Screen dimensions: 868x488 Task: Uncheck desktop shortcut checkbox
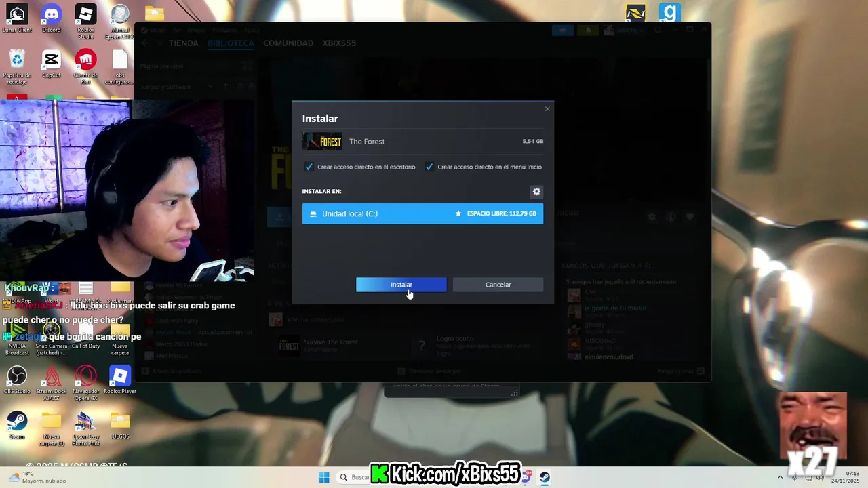(x=309, y=167)
